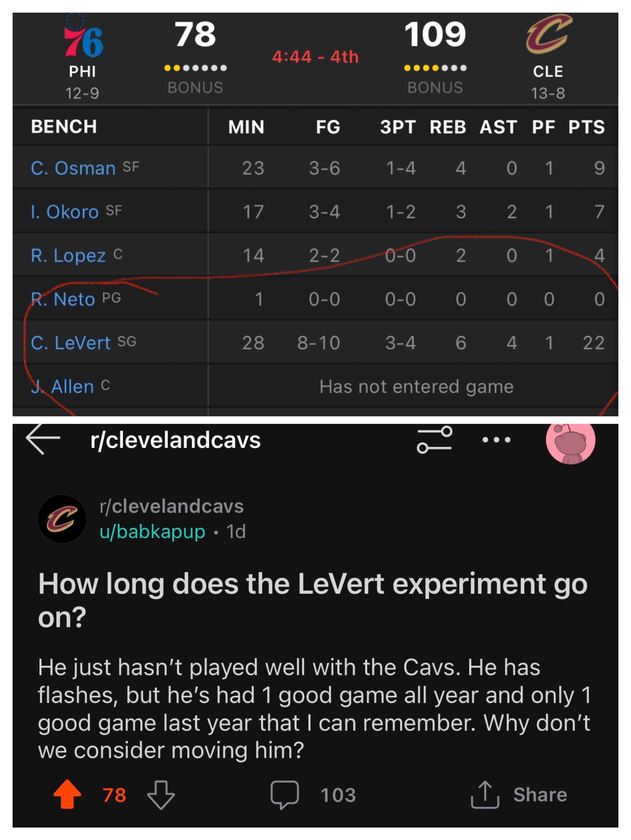Open J. Allen player page
Image resolution: width=631 pixels, height=840 pixels.
pos(63,387)
